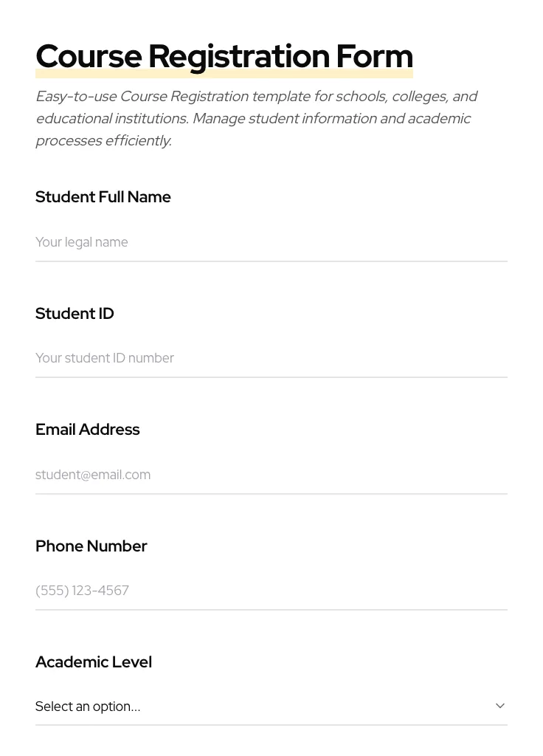
Task: Click the 'student@email.com' placeholder text
Action: tap(93, 475)
